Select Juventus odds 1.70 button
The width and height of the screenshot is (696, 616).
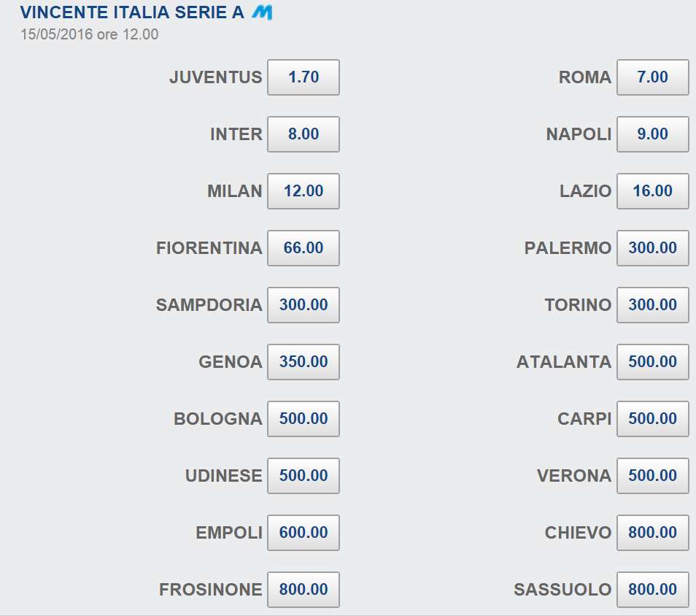(303, 77)
